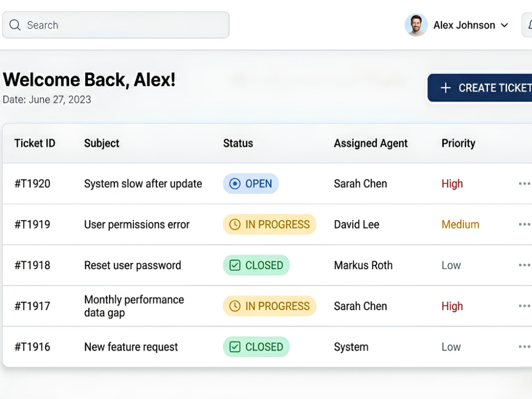The image size is (532, 399).
Task: Open more options for ticket #T1919
Action: tap(525, 225)
